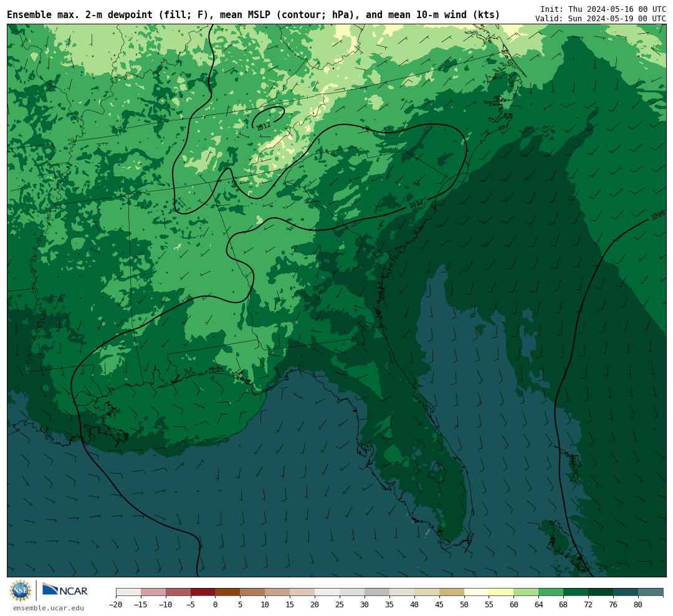The height and width of the screenshot is (616, 673).
Task: Select the colorbar swatch between 5 and 10
Action: 252,592
